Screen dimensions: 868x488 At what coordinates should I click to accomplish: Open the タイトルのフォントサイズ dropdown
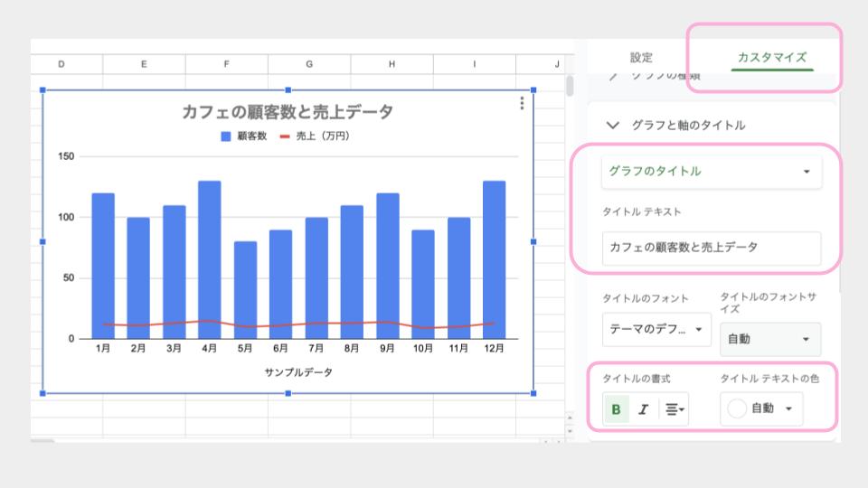(x=769, y=339)
